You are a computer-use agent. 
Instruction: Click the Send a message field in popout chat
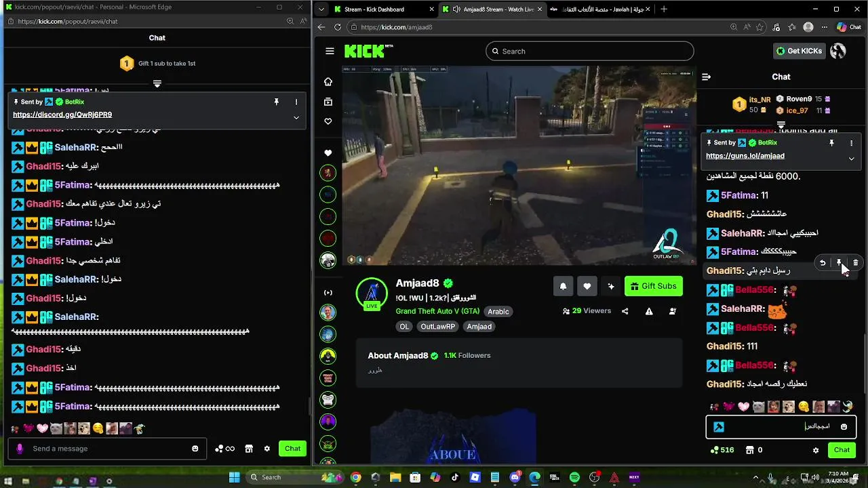[108, 449]
